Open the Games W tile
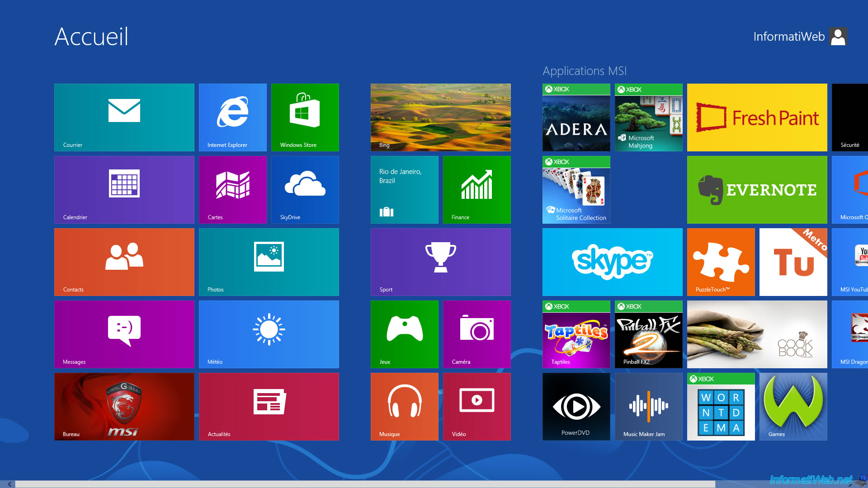 click(793, 407)
